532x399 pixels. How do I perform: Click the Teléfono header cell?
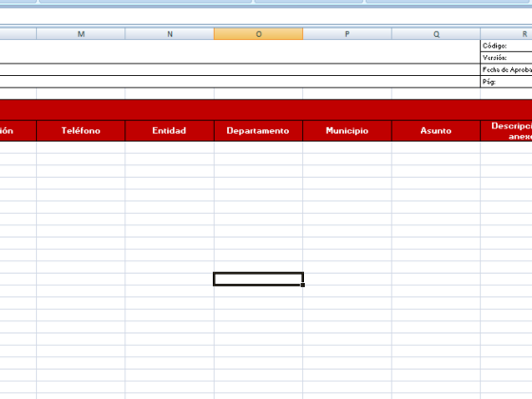[81, 131]
